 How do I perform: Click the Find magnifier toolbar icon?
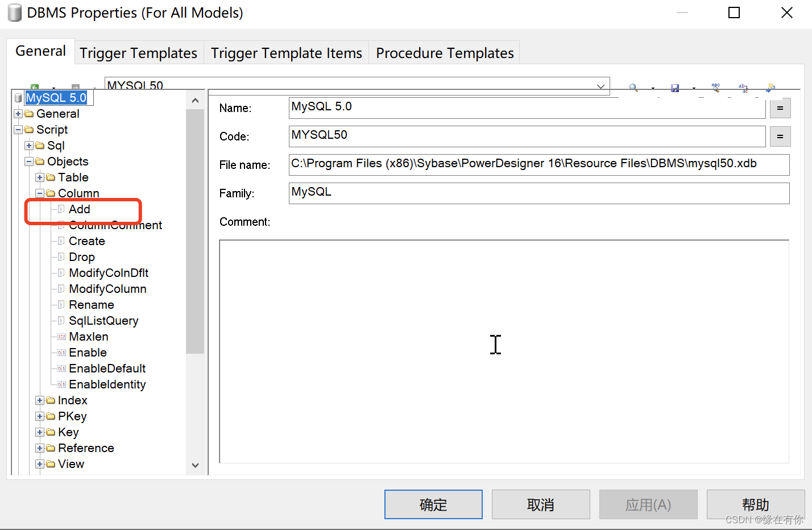tap(633, 88)
